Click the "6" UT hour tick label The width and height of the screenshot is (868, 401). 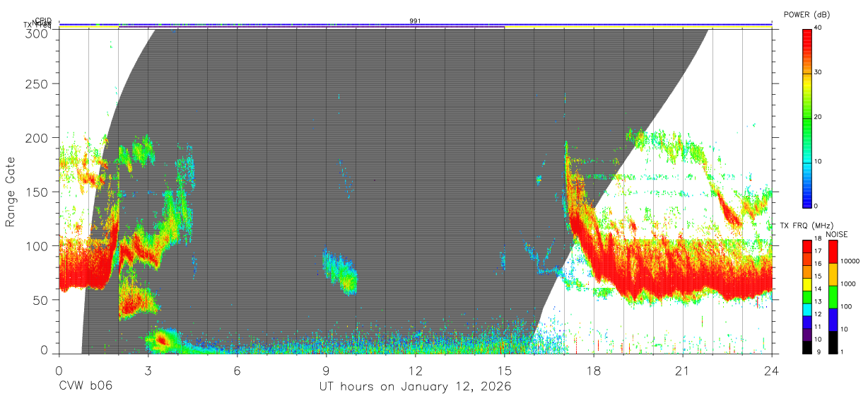pyautogui.click(x=237, y=371)
